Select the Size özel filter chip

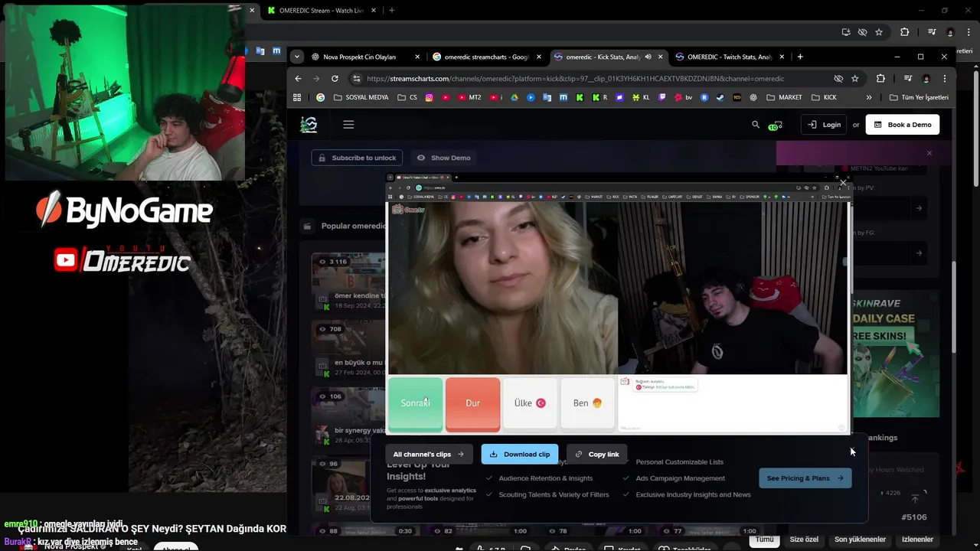[x=804, y=540]
